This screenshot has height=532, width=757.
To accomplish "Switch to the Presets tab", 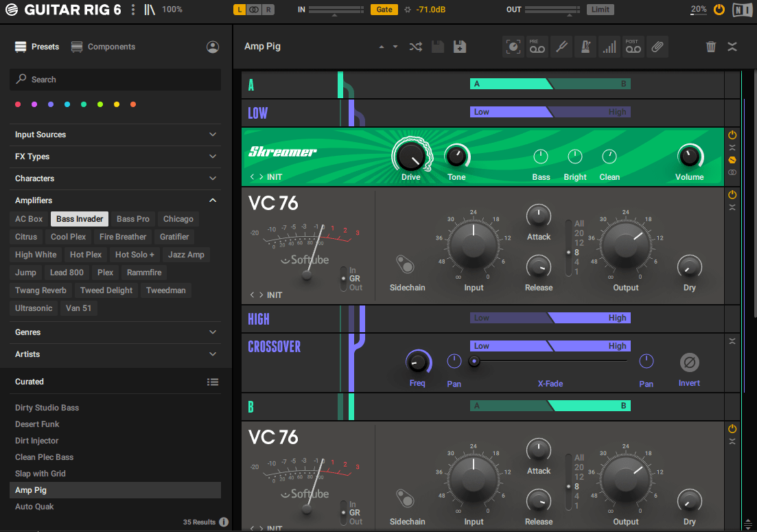I will tap(37, 47).
